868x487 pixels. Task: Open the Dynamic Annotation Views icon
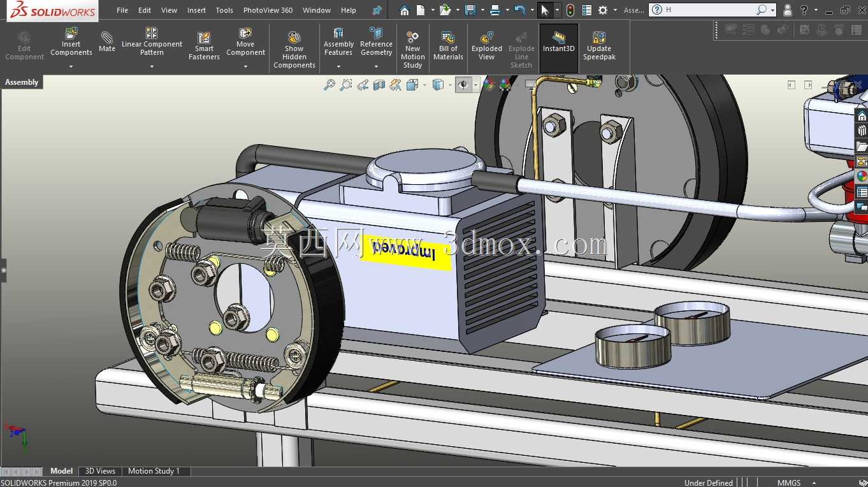click(396, 85)
